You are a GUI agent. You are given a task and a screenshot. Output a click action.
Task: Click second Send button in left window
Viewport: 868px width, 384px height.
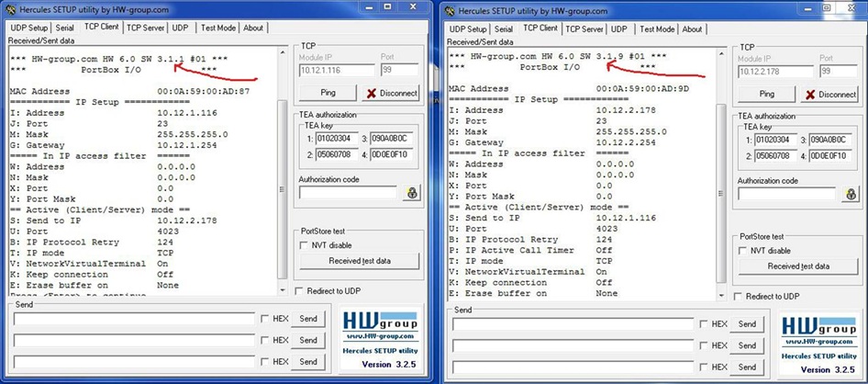[308, 340]
